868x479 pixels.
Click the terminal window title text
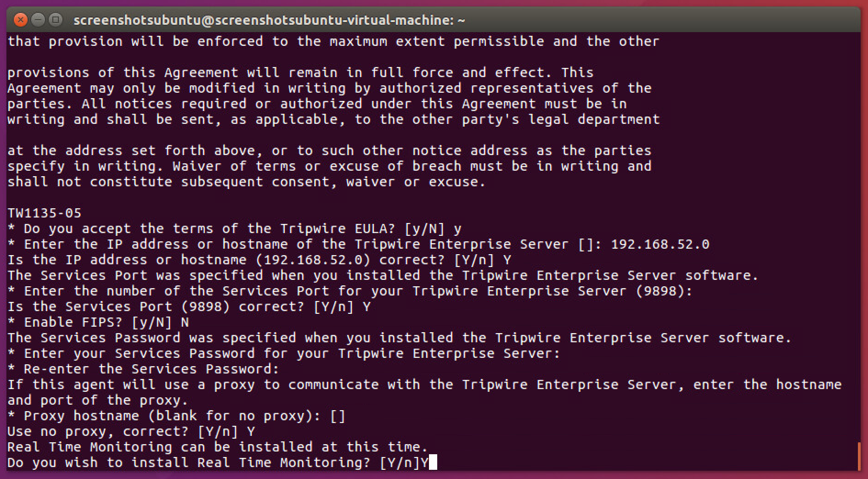click(x=269, y=20)
